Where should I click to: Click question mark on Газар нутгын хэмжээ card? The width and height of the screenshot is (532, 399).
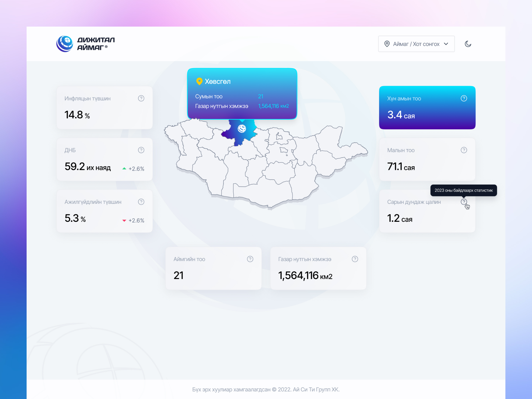coord(354,259)
